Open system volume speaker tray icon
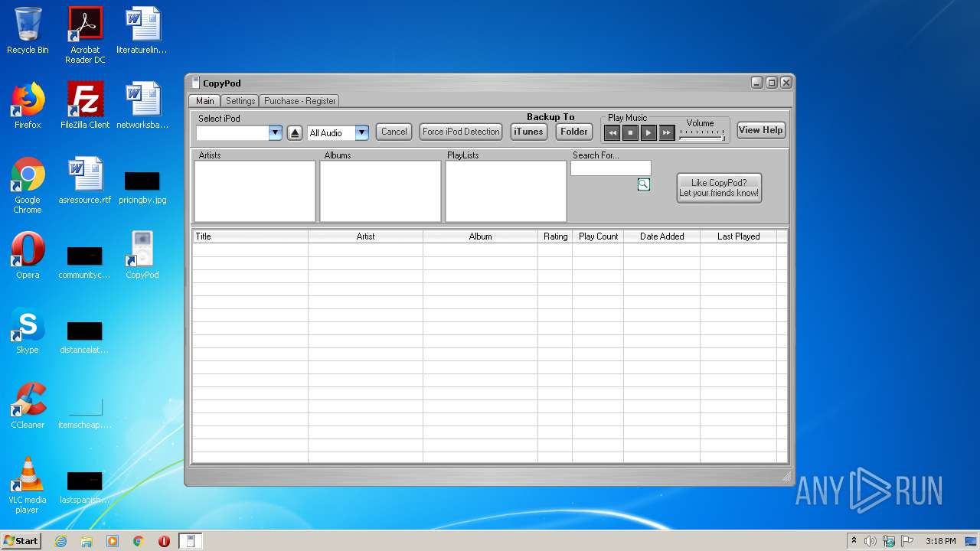This screenshot has height=551, width=980. [871, 541]
